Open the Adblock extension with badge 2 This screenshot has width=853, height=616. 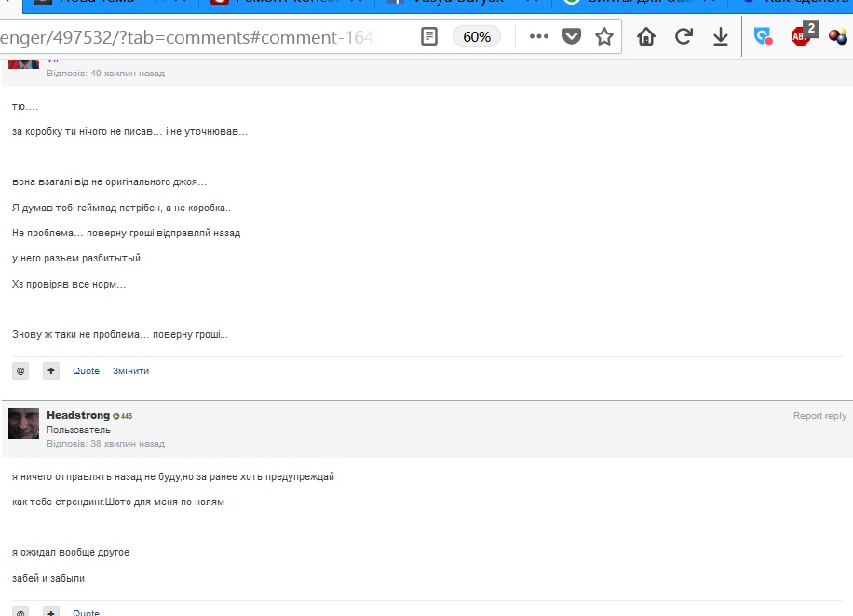(801, 36)
